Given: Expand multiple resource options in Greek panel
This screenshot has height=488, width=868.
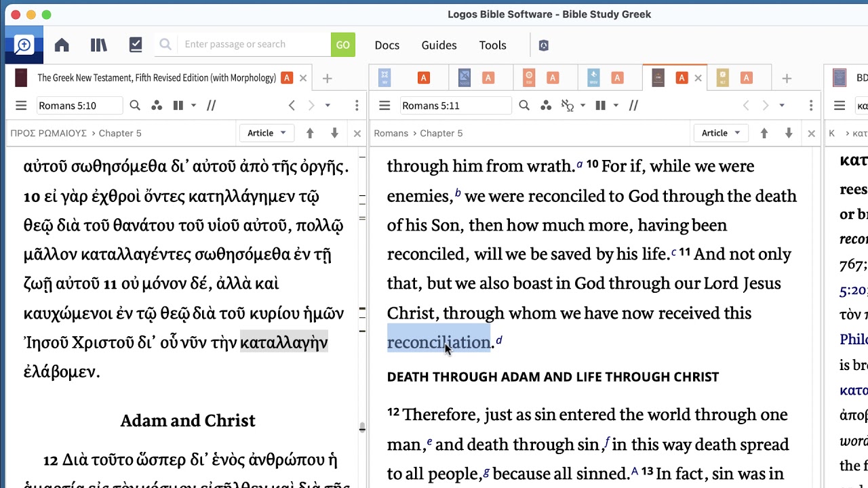Looking at the screenshot, I should (x=193, y=106).
